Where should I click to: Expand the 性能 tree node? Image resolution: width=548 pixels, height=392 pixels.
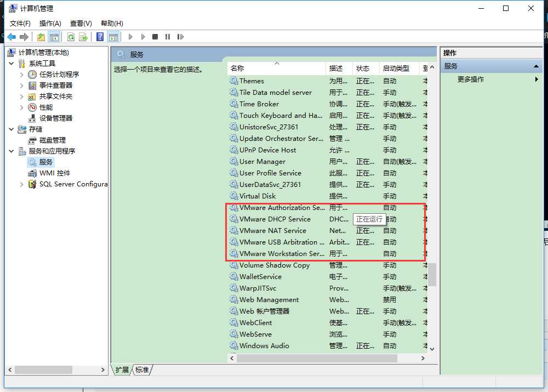(x=22, y=107)
